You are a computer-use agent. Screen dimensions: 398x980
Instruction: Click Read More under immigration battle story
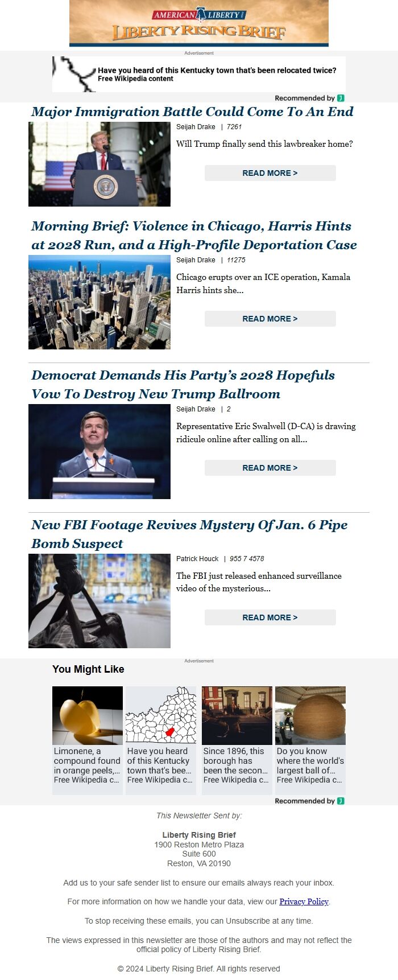[x=270, y=173]
